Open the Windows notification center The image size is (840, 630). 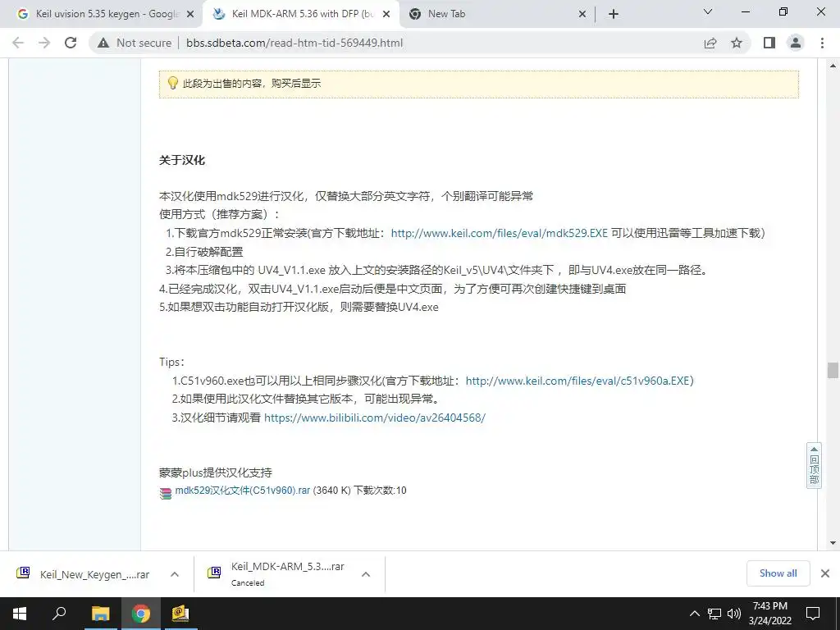click(813, 614)
